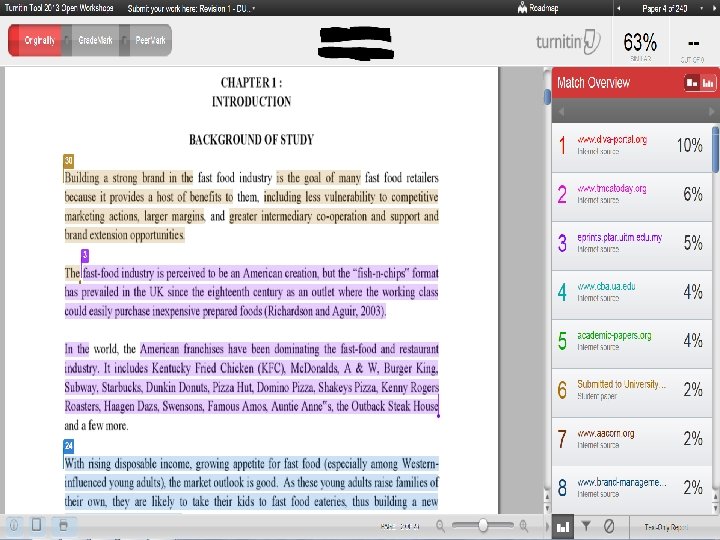
Task: Click the zoom out magnifier icon
Action: 440,526
